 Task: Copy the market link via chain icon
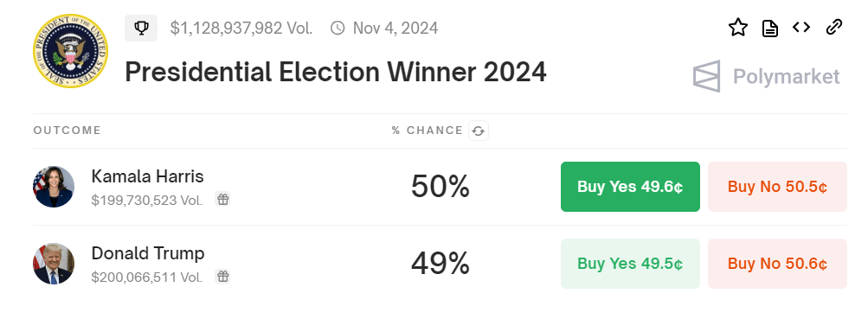click(x=833, y=27)
